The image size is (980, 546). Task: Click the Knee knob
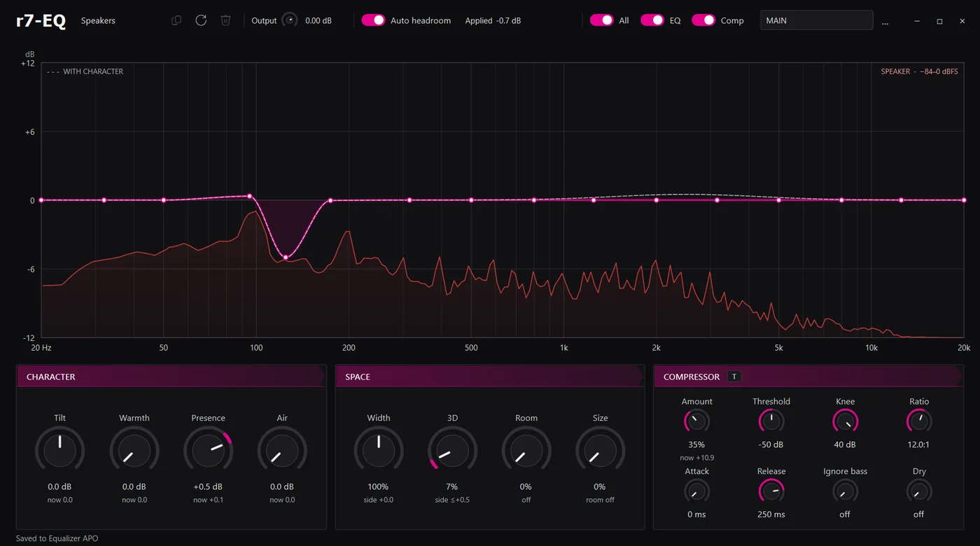[845, 421]
